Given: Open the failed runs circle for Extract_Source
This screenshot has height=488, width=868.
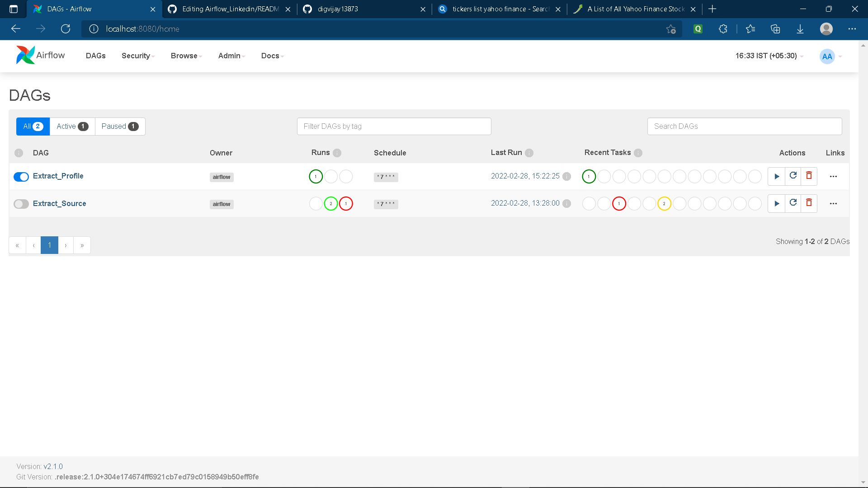Looking at the screenshot, I should pyautogui.click(x=346, y=203).
